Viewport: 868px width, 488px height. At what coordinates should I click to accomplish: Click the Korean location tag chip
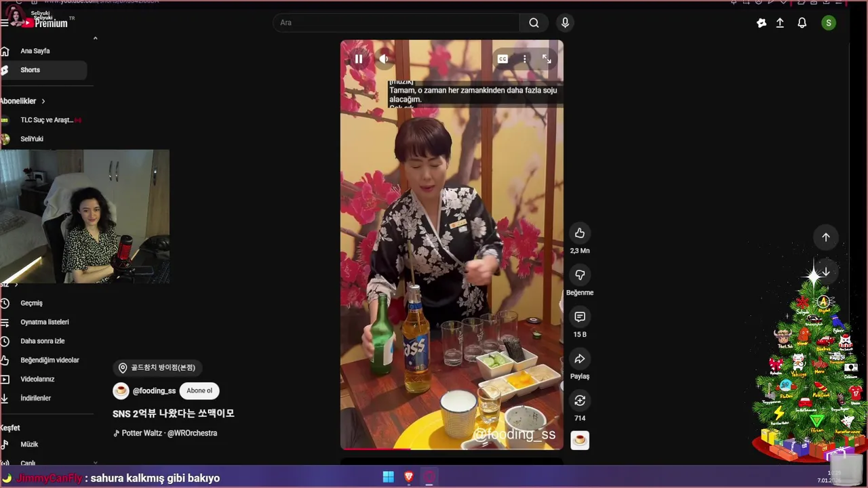157,367
